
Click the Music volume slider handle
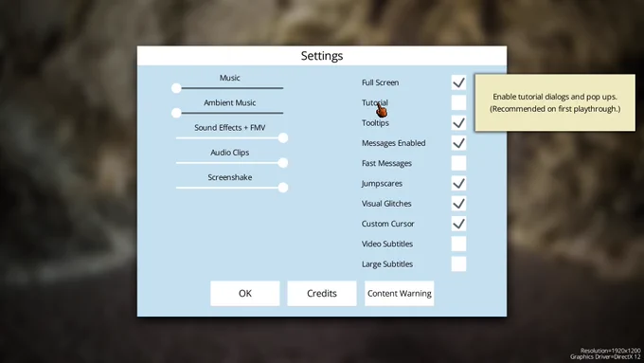(x=176, y=88)
